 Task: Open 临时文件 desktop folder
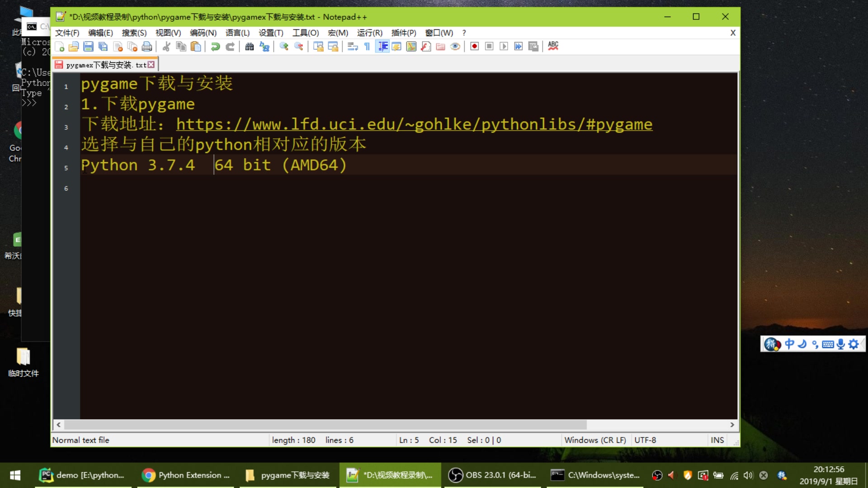(x=23, y=362)
